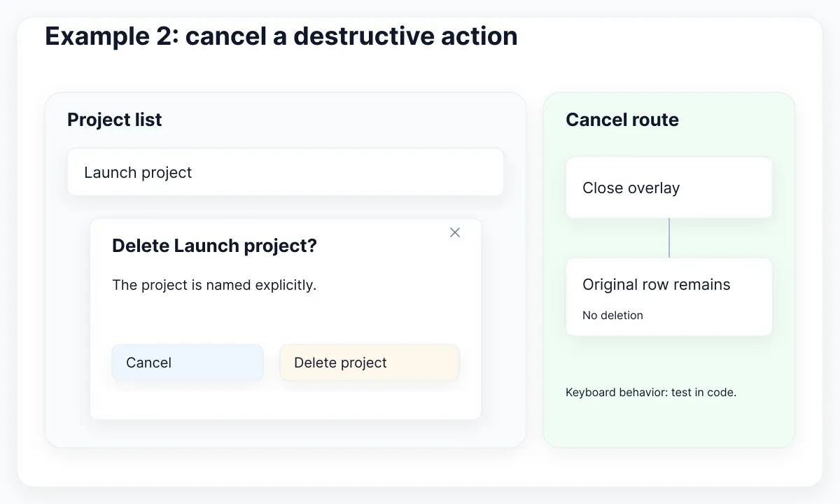Click the Cancel button in the dialog
Viewport: 840px width, 504px height.
188,363
